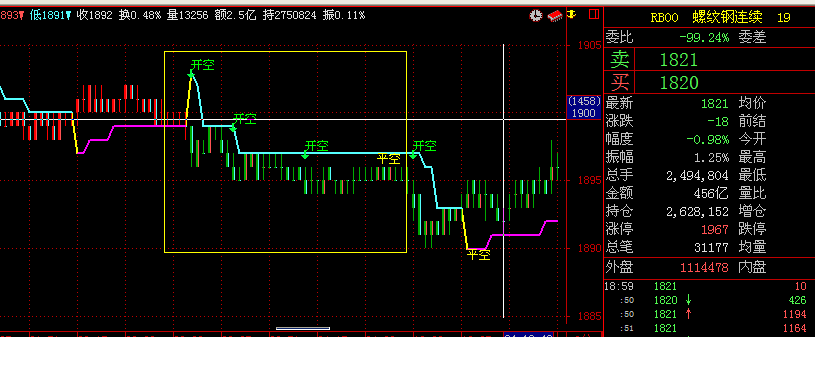Click the green down arrow next to 1820 tick

689,300
